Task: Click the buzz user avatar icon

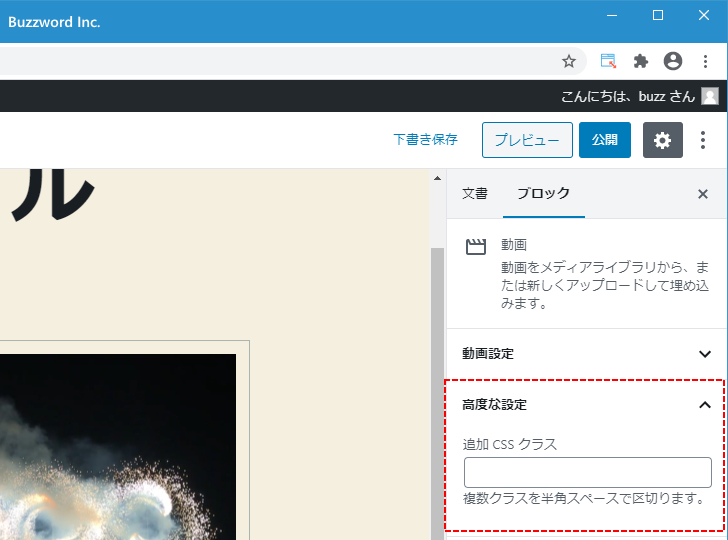Action: [710, 96]
